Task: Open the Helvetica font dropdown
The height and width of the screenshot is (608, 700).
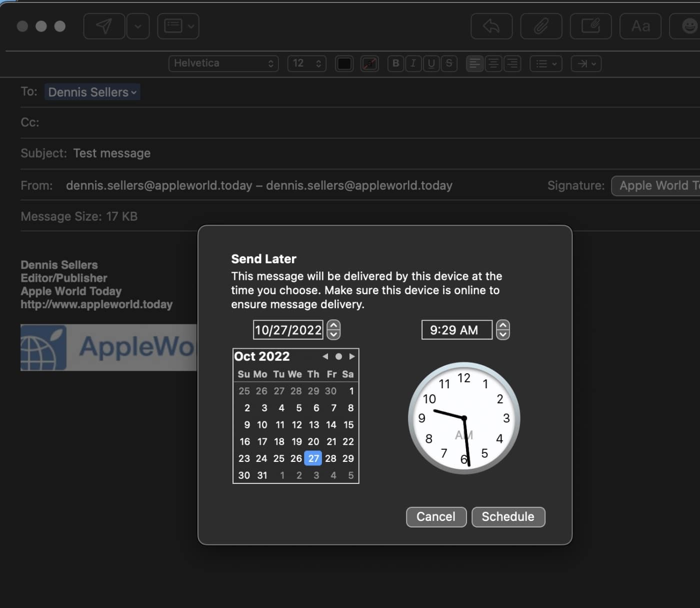Action: [x=223, y=64]
